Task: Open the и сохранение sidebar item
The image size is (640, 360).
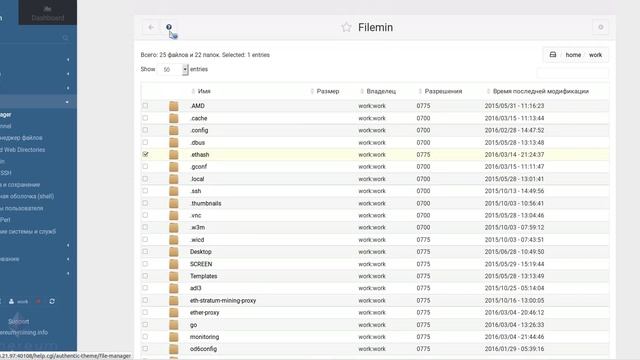Action: pos(20,184)
